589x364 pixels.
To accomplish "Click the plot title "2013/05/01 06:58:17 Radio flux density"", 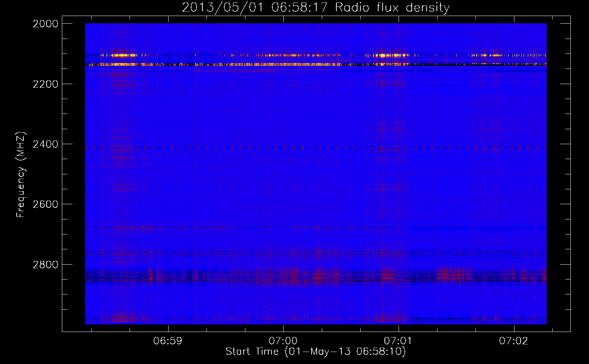I will [x=316, y=8].
